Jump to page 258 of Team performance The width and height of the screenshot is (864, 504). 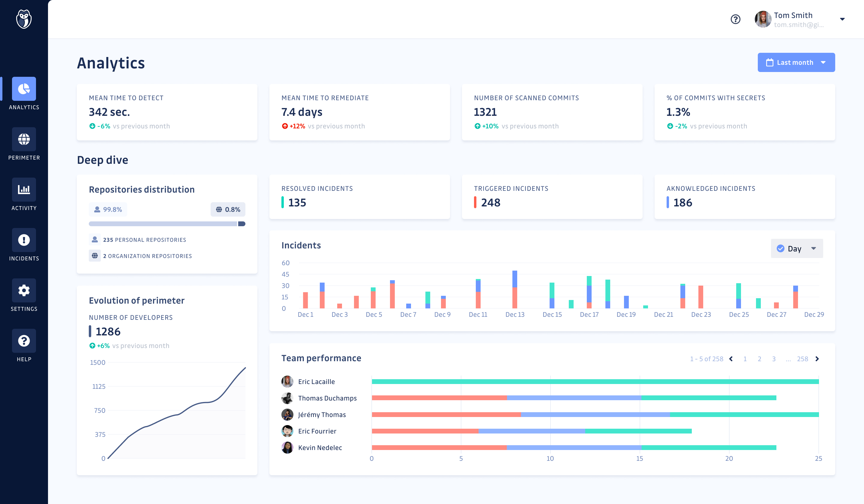(802, 358)
